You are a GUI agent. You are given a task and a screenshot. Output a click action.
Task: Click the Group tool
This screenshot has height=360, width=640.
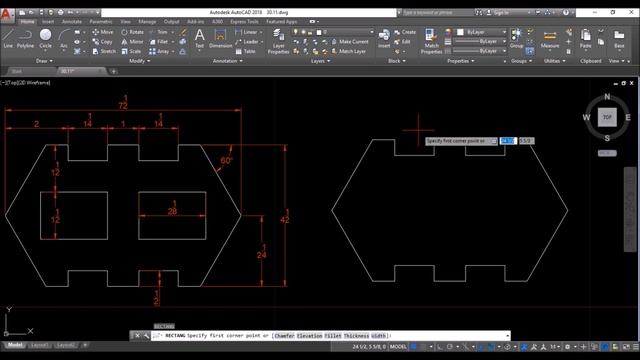coord(516,39)
